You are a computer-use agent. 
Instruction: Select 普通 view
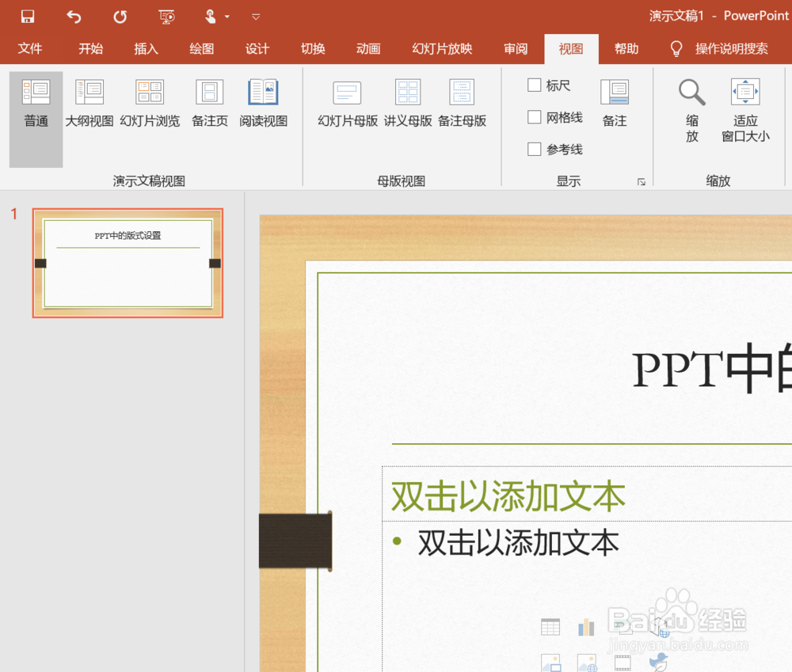[36, 120]
